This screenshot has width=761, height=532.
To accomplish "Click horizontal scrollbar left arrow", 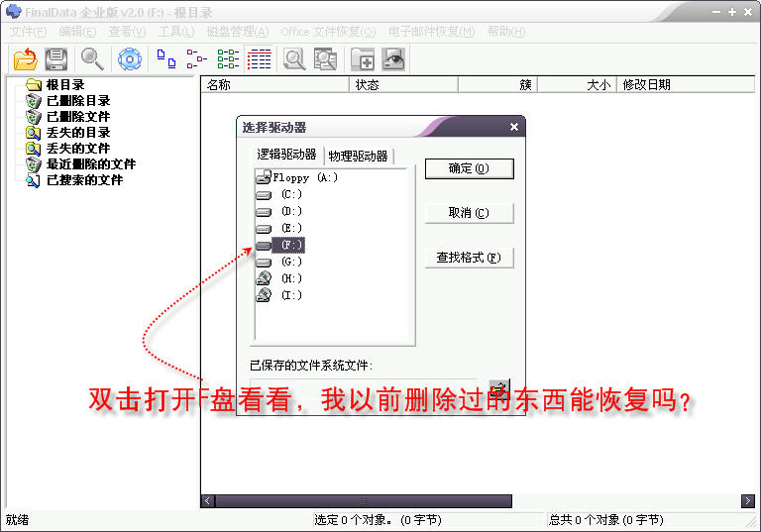I will 208,501.
